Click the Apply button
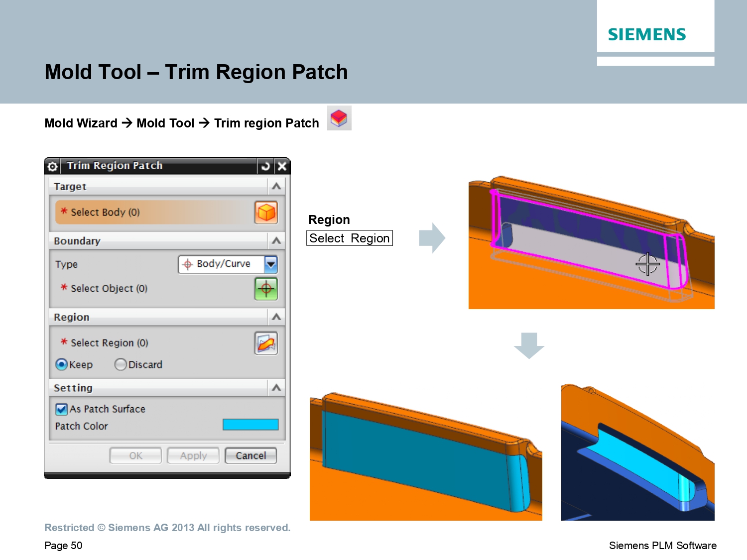Image resolution: width=747 pixels, height=560 pixels. [193, 455]
